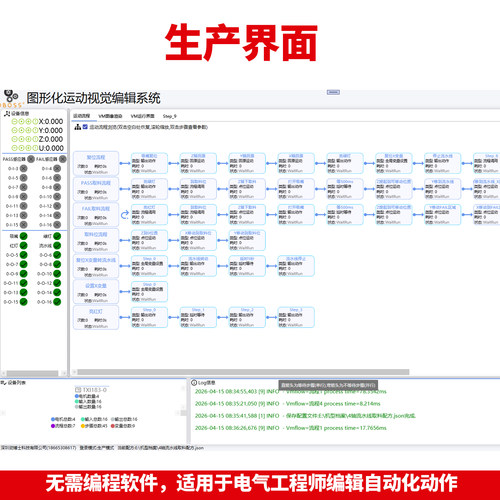Viewport: 500px width, 500px height.
Task: Click the leftmost green jog icon beside Z:0.000
Action: [14, 139]
